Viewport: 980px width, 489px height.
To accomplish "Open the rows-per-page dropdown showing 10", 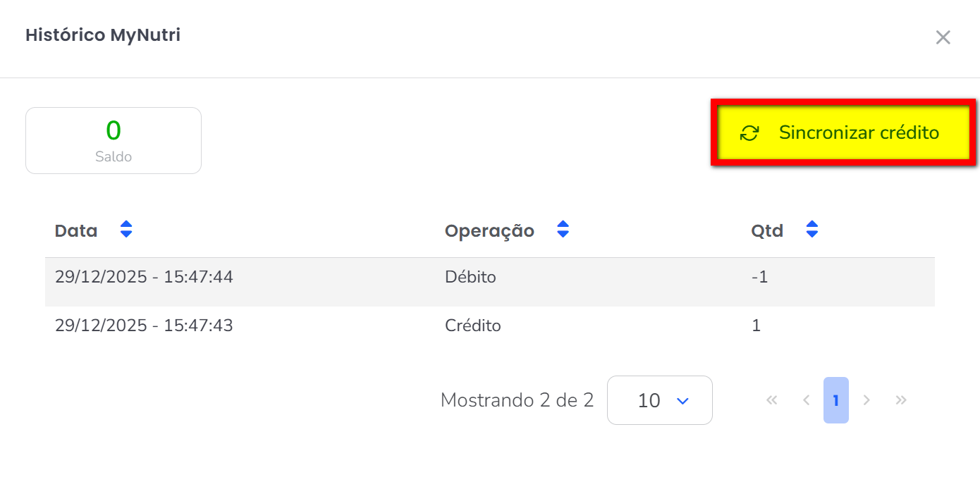I will [660, 400].
